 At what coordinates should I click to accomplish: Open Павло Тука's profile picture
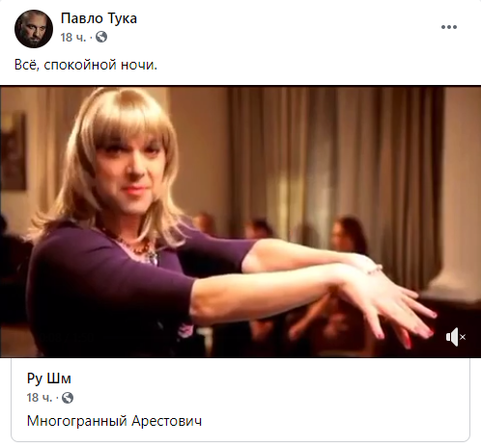click(x=34, y=29)
